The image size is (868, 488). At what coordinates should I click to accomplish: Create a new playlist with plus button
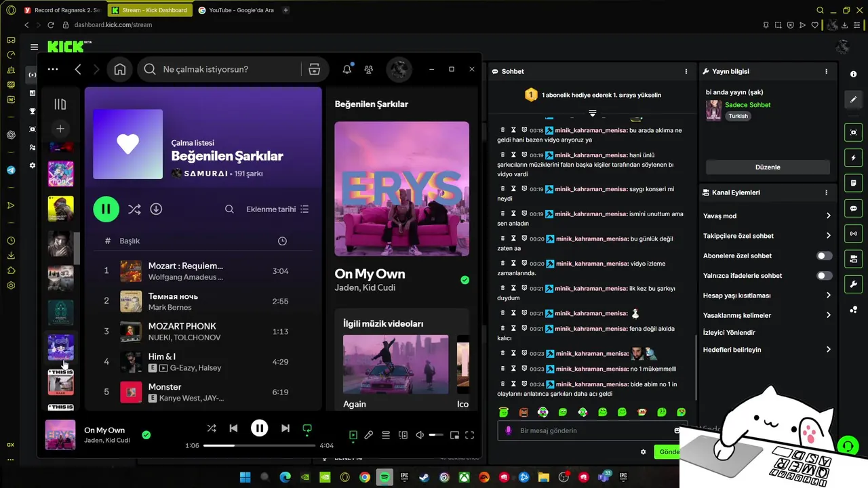(x=60, y=129)
